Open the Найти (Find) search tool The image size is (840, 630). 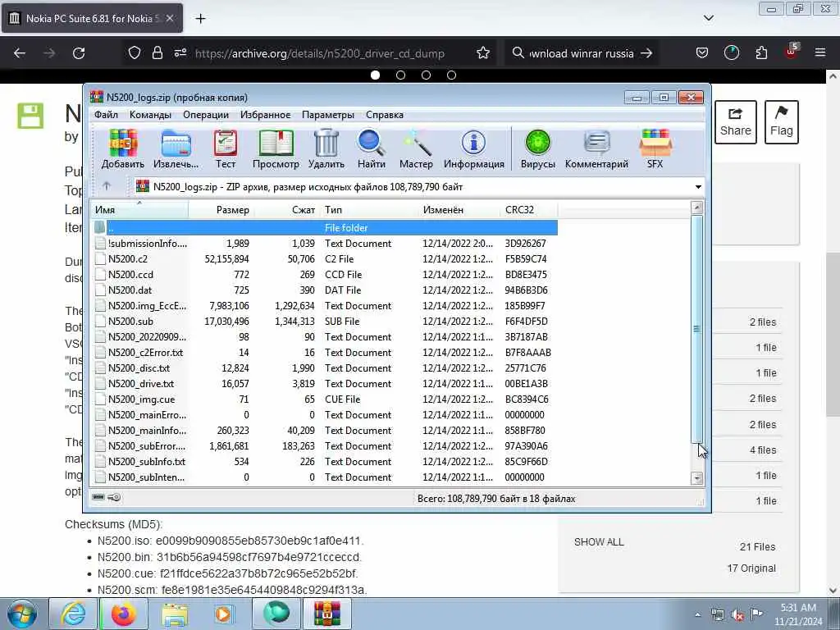click(x=372, y=148)
